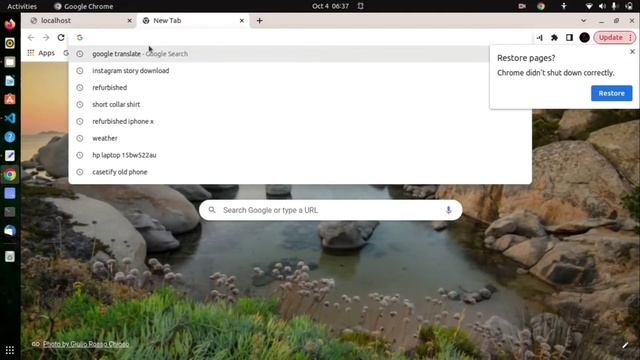Open network indicator in top bar
The height and width of the screenshot is (360, 640).
(589, 6)
